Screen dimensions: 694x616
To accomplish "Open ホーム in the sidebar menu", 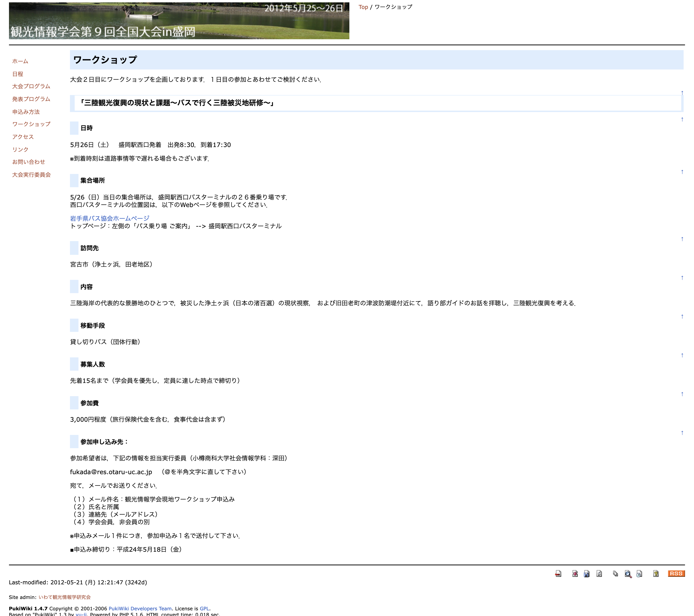I will tap(20, 61).
